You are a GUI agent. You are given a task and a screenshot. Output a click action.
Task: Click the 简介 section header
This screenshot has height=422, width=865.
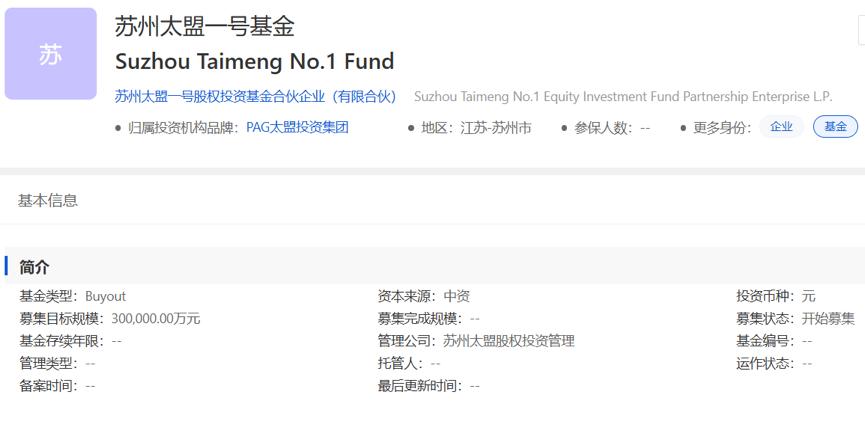34,267
